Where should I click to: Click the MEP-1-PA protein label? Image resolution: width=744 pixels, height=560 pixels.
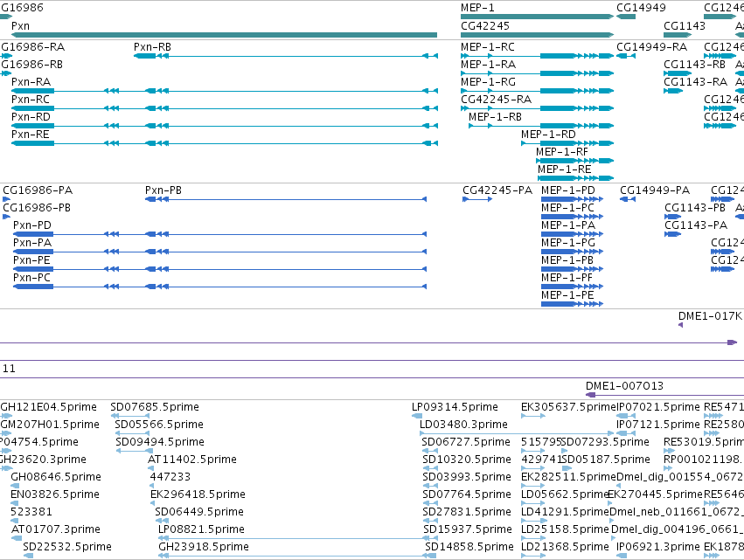pos(568,225)
